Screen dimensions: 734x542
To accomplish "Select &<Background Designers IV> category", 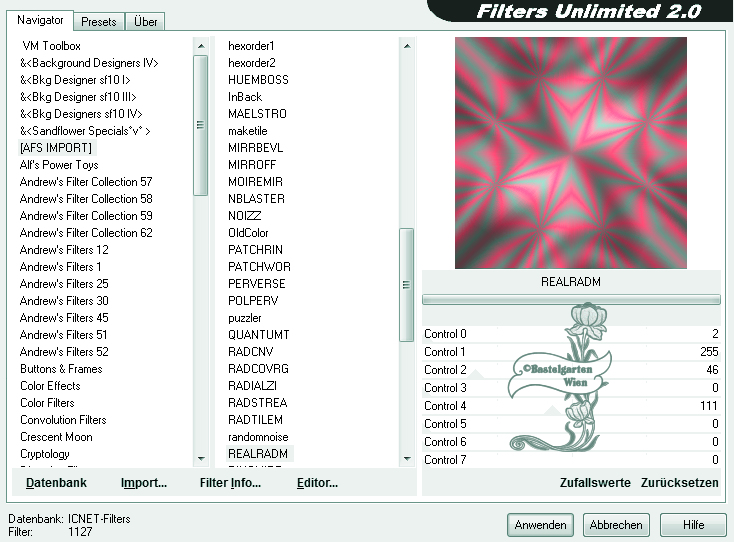I will click(x=89, y=63).
